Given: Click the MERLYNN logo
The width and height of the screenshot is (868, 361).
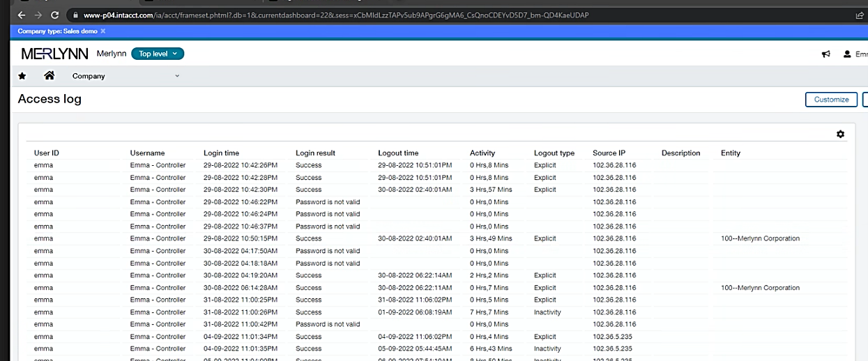Looking at the screenshot, I should coord(55,54).
